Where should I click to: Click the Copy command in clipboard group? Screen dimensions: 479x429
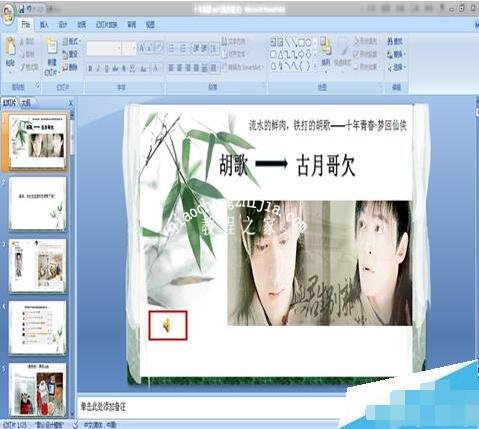pyautogui.click(x=27, y=54)
